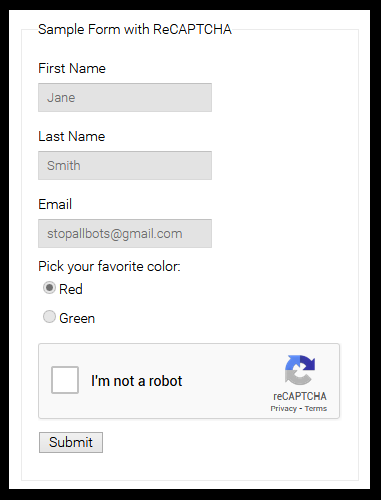Viewport: 381px width, 500px height.
Task: Click the Green option label text
Action: tap(77, 318)
